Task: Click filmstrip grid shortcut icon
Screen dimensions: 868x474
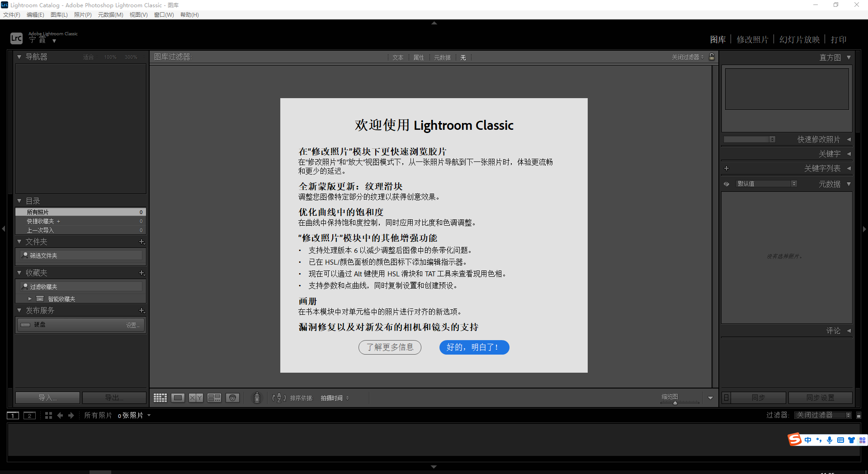Action: click(x=48, y=415)
